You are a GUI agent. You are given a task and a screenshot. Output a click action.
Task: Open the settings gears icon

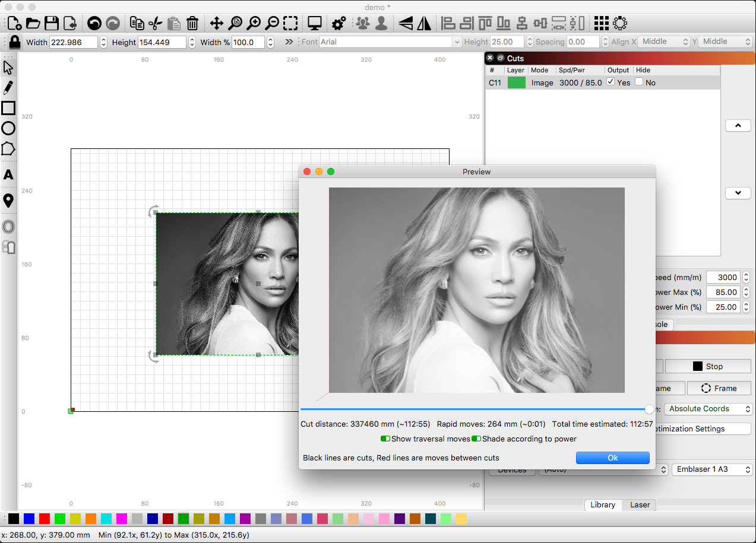pyautogui.click(x=339, y=24)
